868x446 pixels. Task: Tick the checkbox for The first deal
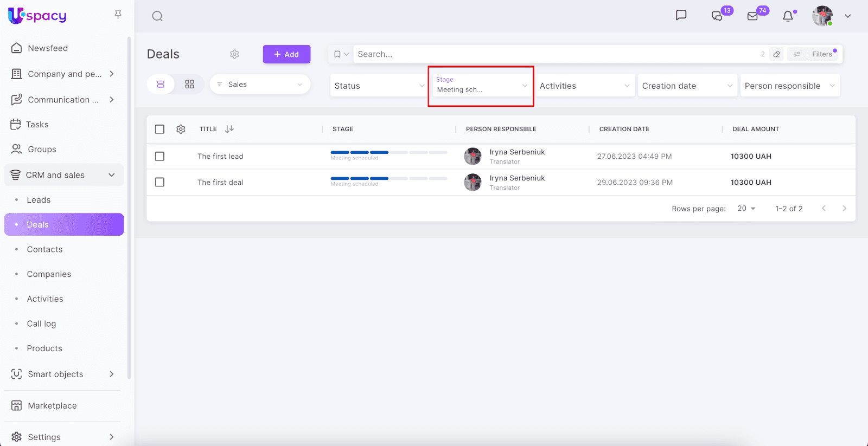159,183
